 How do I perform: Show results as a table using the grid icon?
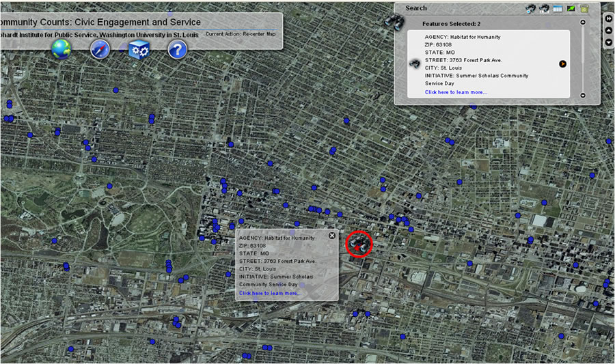[558, 8]
